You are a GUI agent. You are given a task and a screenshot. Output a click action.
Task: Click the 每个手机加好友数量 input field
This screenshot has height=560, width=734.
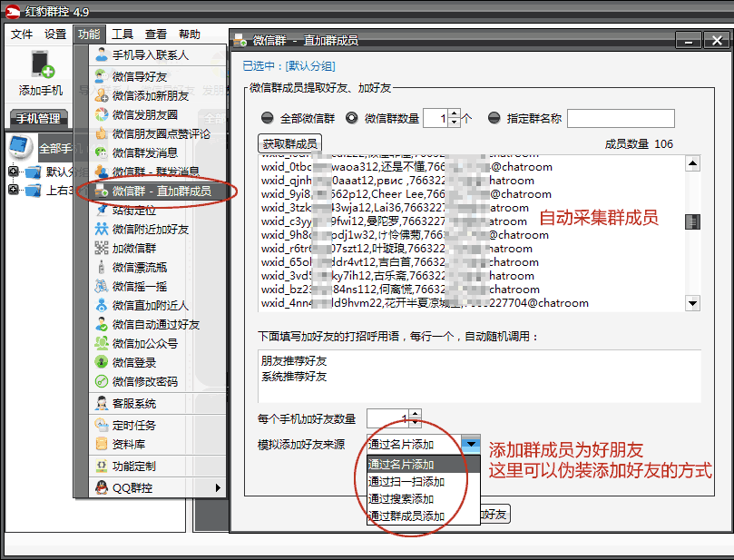[x=388, y=418]
